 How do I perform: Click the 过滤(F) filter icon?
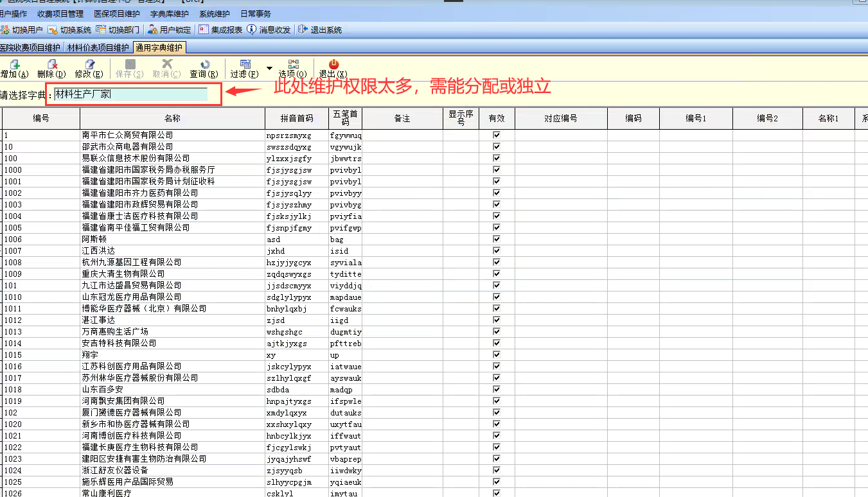click(x=245, y=64)
